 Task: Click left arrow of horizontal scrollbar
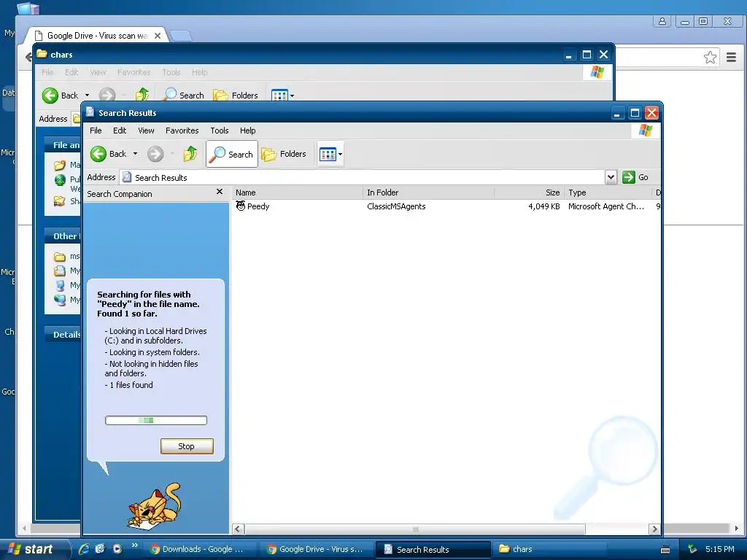239,529
